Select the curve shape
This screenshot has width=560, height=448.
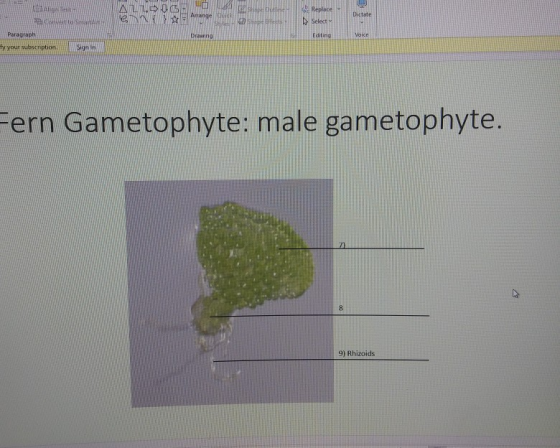tap(144, 19)
